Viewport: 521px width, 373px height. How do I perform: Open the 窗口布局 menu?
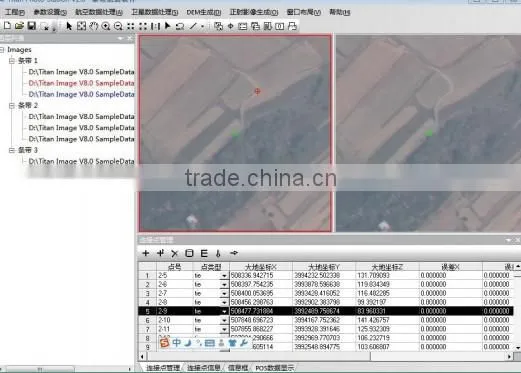[304, 12]
